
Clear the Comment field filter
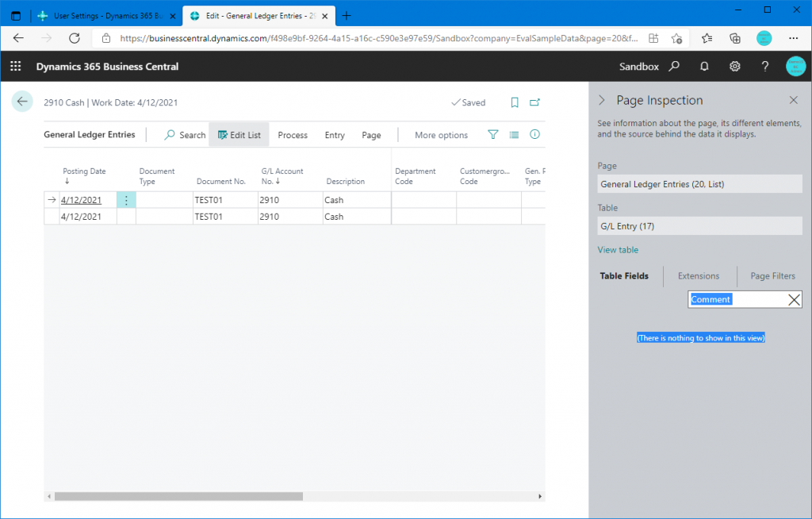(x=794, y=300)
